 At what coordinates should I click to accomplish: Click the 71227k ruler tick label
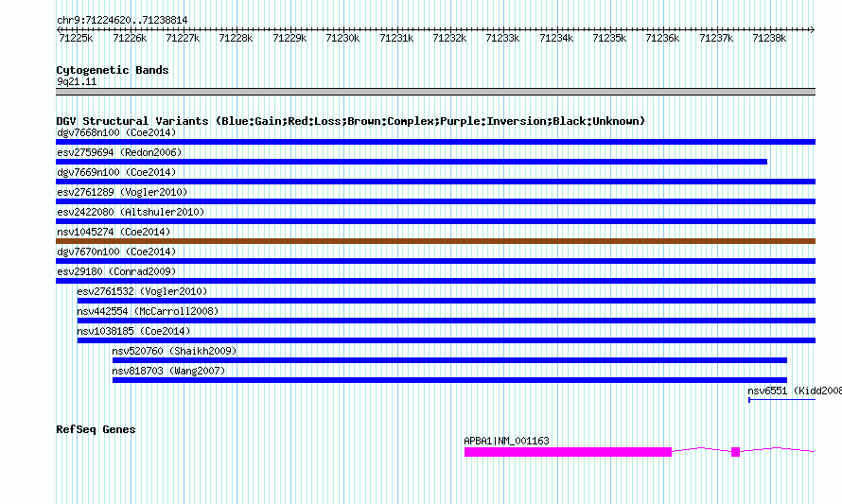183,38
